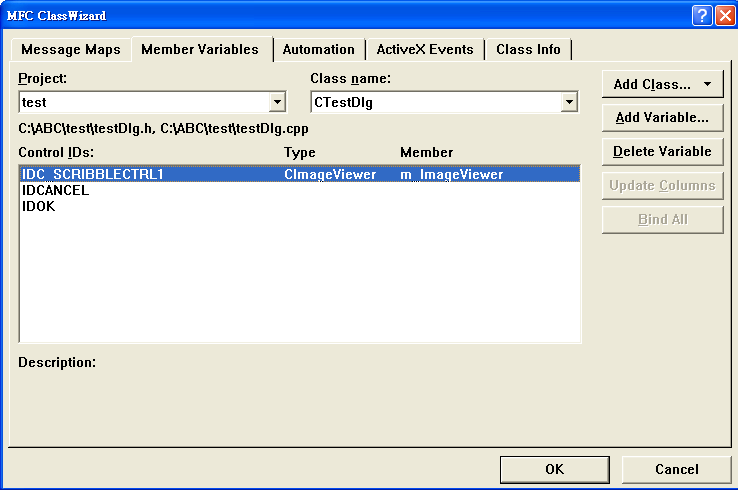Click OK to confirm changes

[555, 469]
